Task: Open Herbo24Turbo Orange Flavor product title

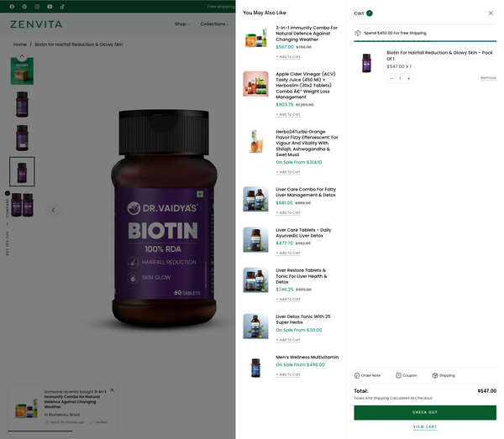Action: point(307,143)
